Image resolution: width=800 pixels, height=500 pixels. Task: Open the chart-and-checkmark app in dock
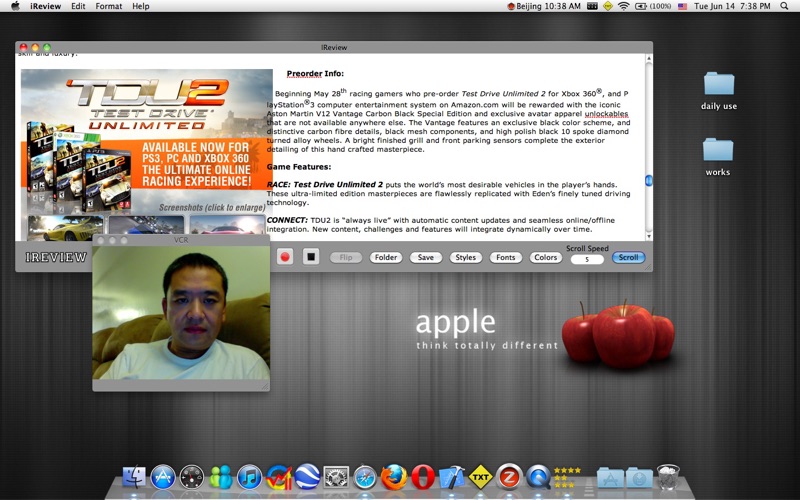pyautogui.click(x=279, y=477)
